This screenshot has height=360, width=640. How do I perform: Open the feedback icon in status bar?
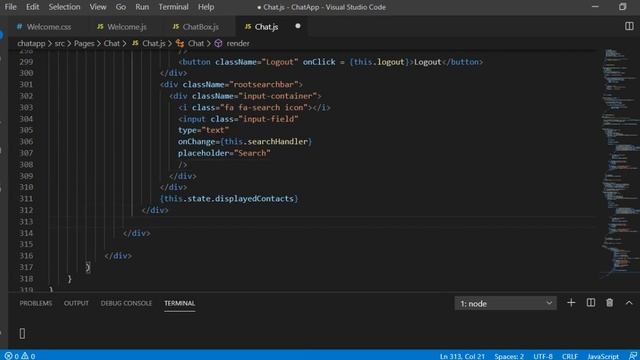coord(633,356)
